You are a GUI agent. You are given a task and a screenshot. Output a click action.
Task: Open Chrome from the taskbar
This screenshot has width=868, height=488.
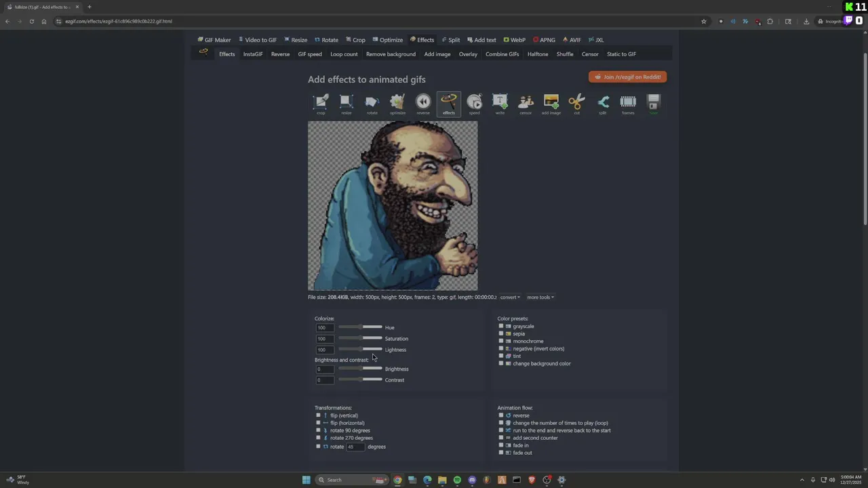[x=397, y=480]
